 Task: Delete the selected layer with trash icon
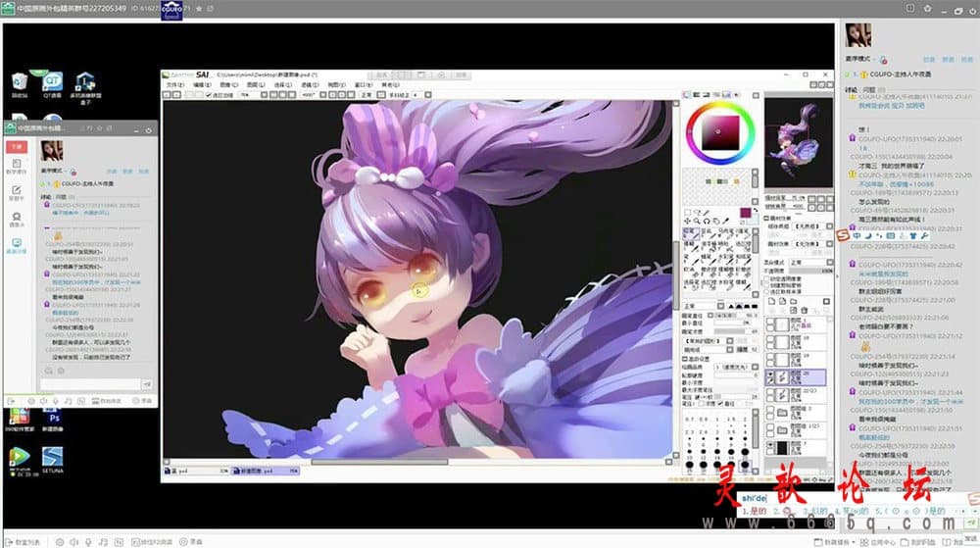(x=804, y=310)
